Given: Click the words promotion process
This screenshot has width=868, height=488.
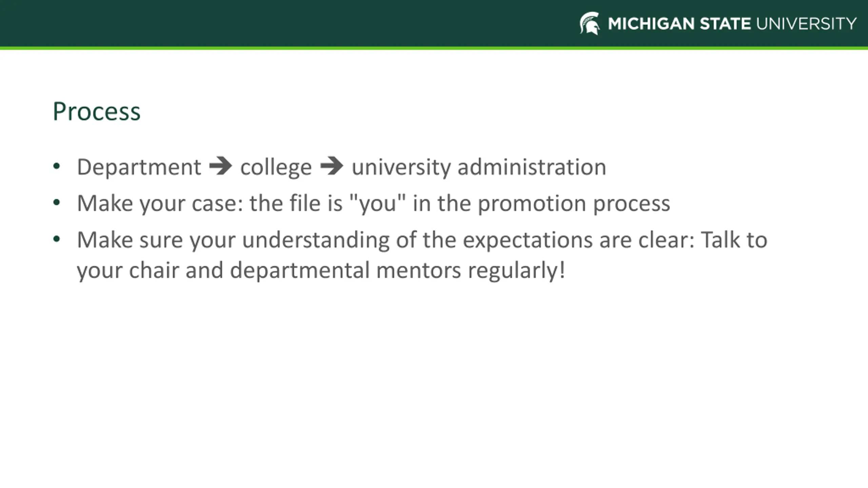Looking at the screenshot, I should coord(574,204).
